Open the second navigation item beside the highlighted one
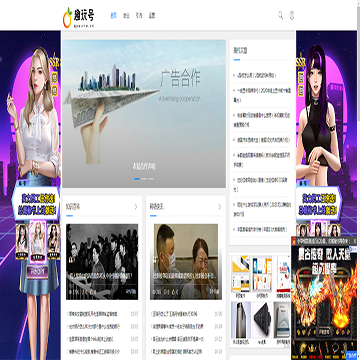The width and height of the screenshot is (360, 360). click(126, 15)
